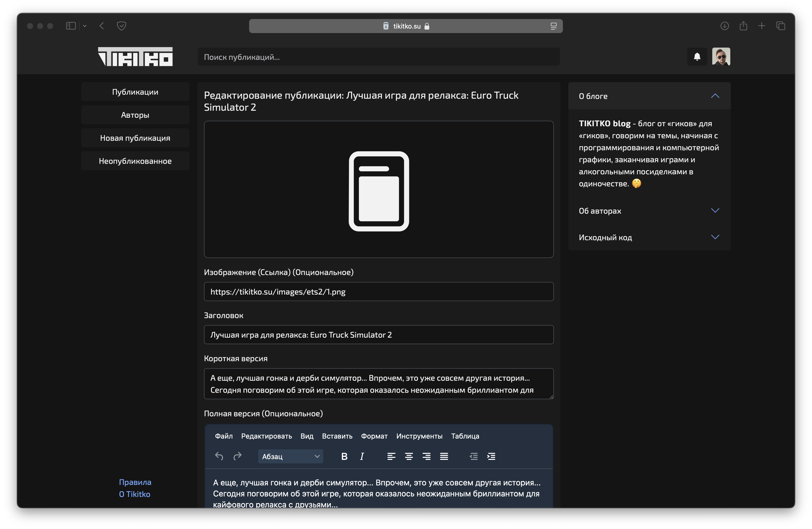Increase indent in editor toolbar
Screen dimensions: 812x529
point(491,456)
